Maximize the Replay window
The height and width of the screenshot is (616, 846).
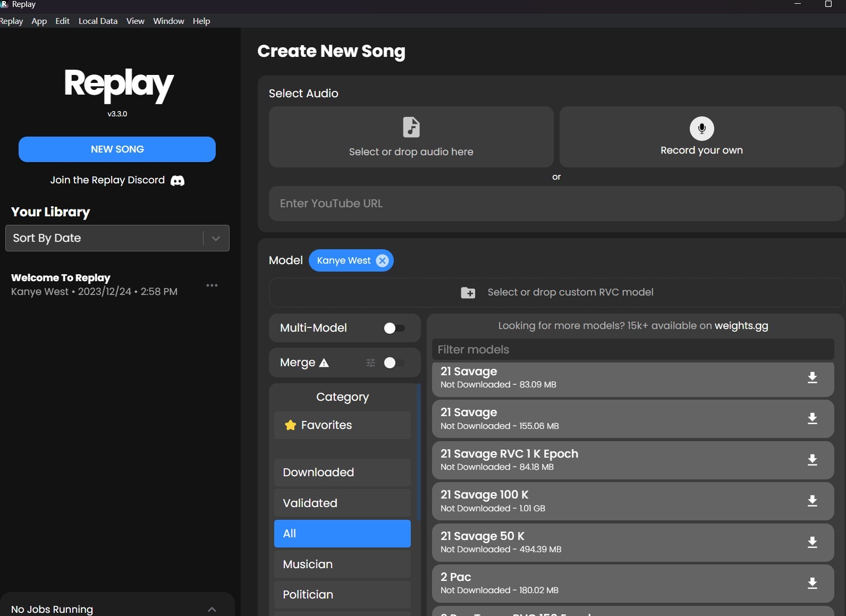(x=828, y=4)
